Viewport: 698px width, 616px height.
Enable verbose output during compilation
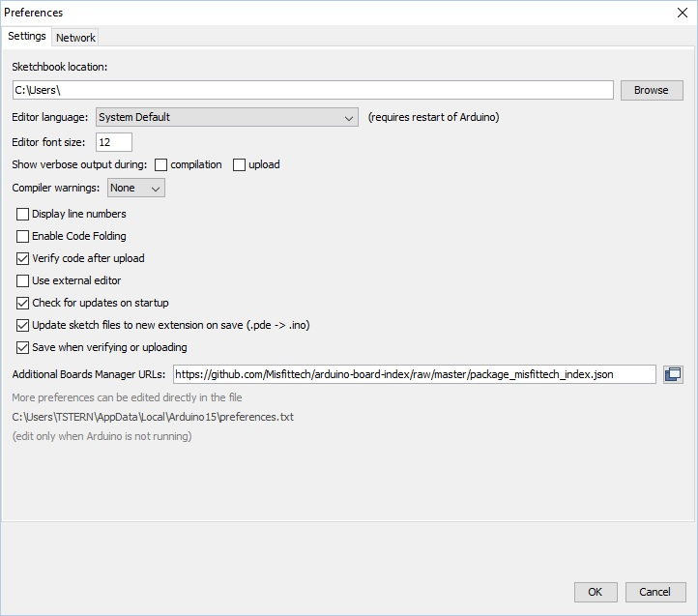(x=160, y=164)
